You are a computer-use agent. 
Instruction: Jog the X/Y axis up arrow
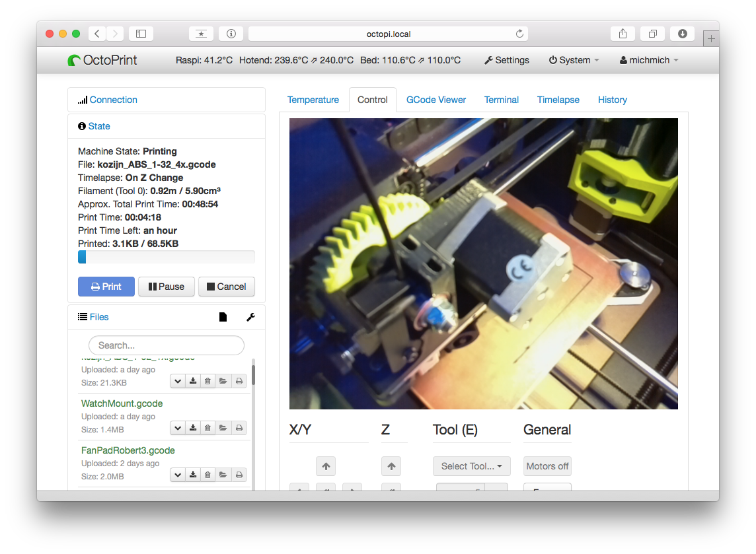(x=325, y=466)
